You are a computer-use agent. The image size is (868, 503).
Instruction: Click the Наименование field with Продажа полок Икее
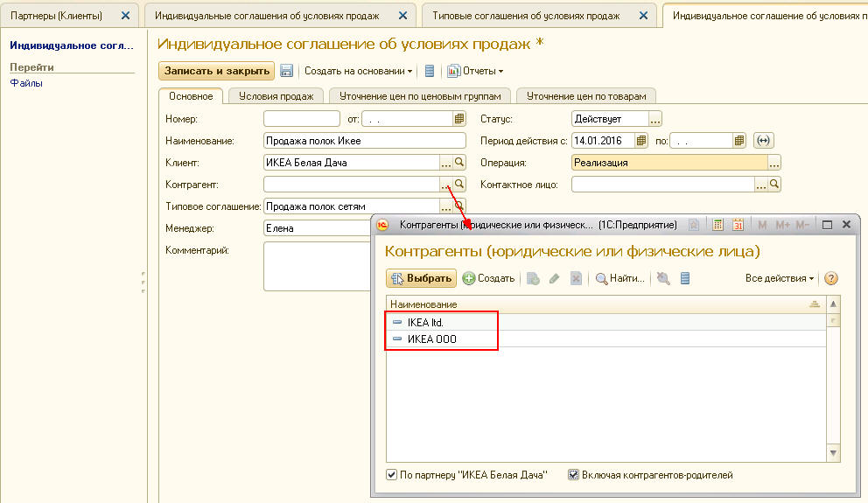(365, 141)
